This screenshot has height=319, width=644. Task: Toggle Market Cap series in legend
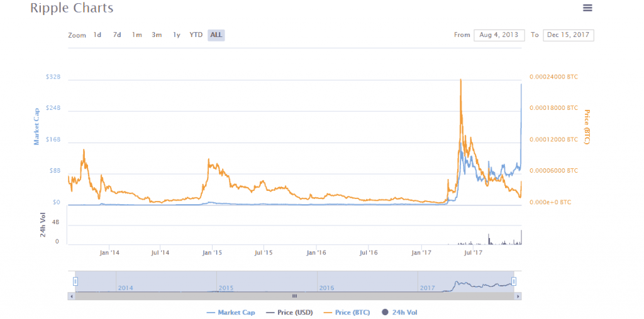pos(231,313)
